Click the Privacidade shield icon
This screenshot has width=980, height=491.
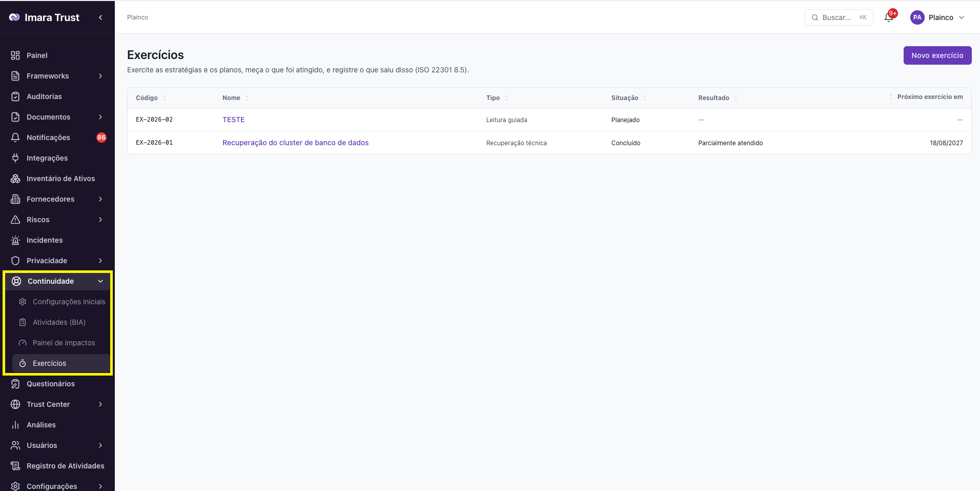pyautogui.click(x=15, y=261)
